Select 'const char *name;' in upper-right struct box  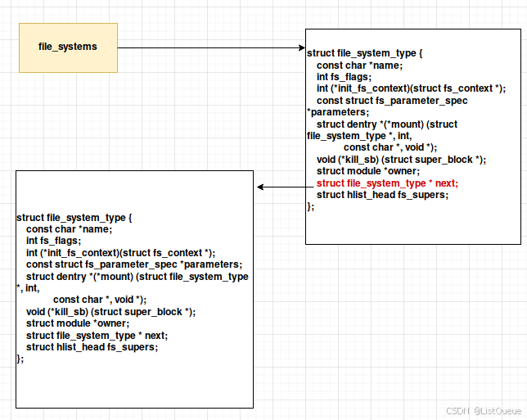(359, 65)
